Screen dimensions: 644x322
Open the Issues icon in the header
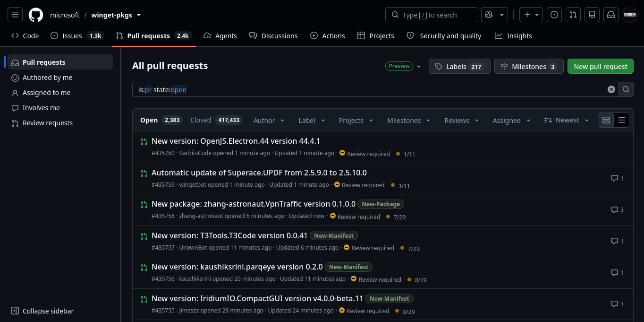point(554,15)
